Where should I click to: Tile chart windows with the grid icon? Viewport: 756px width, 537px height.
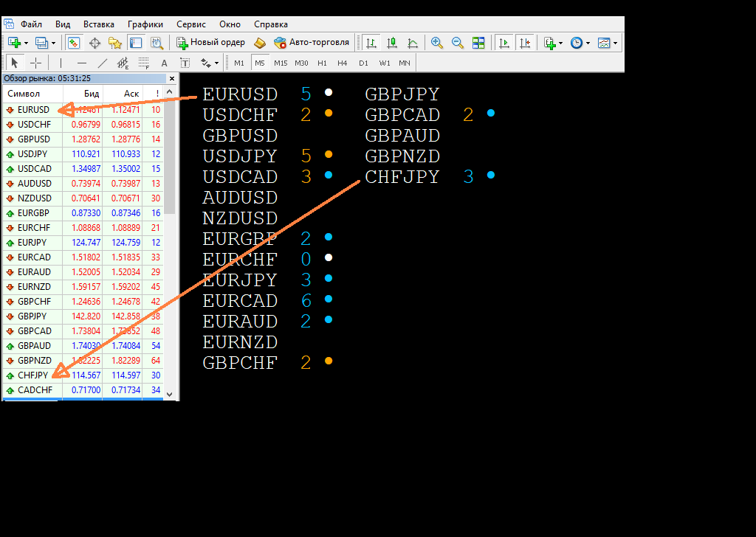coord(478,43)
